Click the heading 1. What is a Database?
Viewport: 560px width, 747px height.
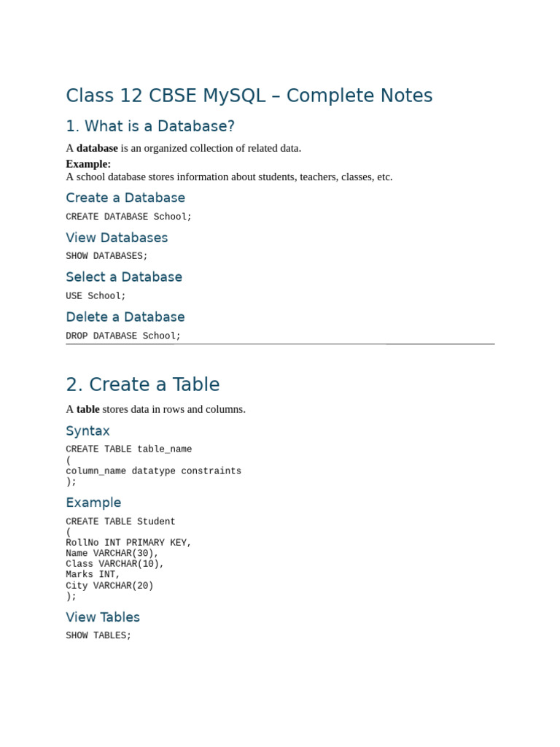[150, 126]
